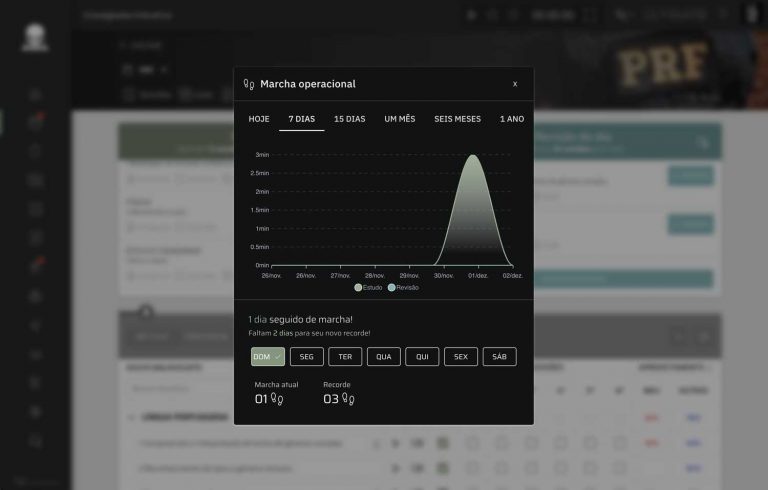
Task: Toggle the Estudo legend series
Action: point(368,287)
